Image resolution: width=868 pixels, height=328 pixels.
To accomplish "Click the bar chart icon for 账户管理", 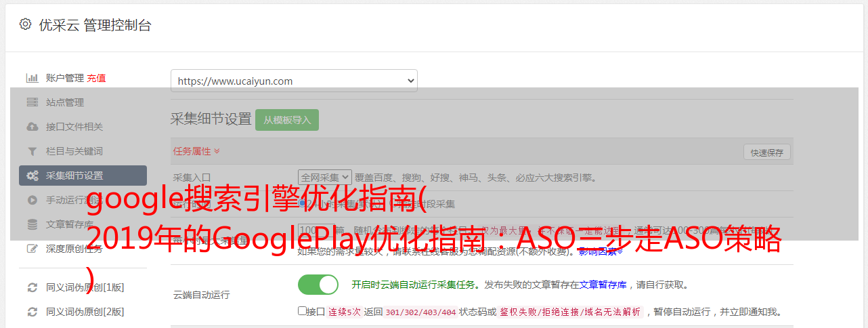I will [x=32, y=78].
